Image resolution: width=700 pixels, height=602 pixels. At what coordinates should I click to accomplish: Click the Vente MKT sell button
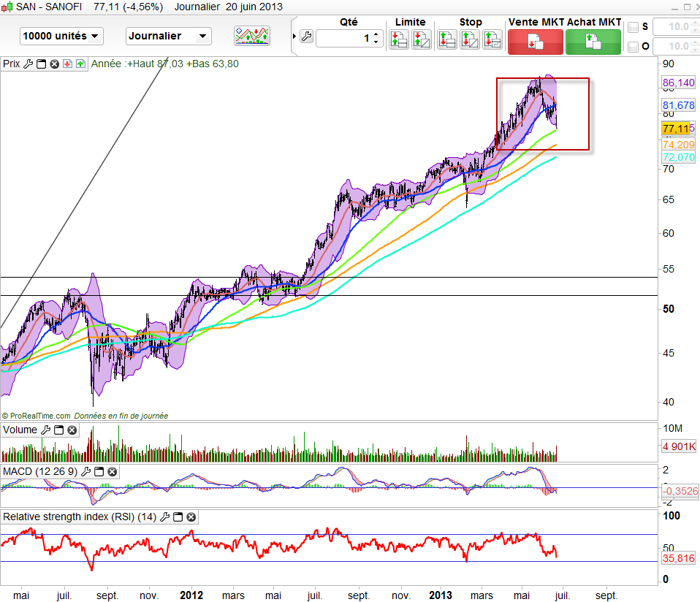(x=536, y=41)
